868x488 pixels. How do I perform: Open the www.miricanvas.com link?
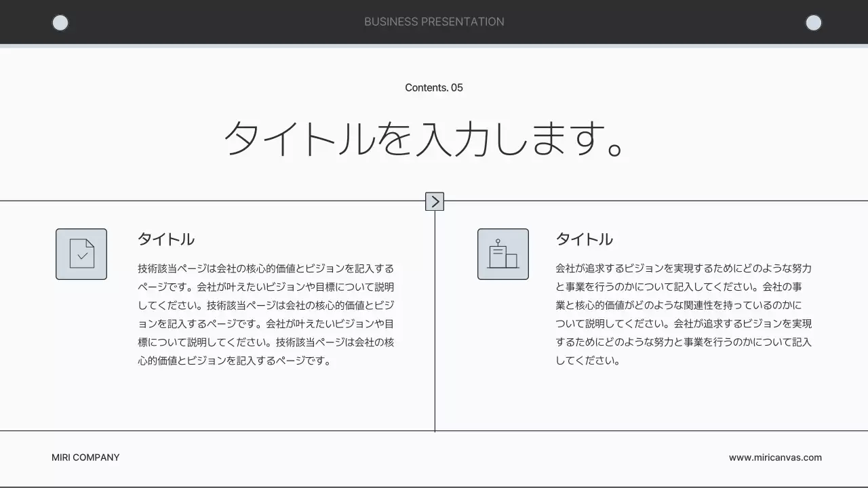(x=774, y=457)
